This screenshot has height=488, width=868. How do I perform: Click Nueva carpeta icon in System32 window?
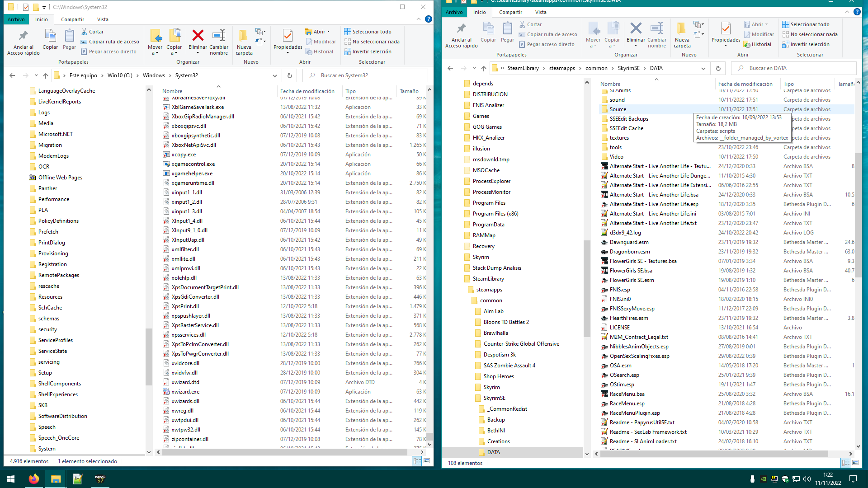pos(244,36)
